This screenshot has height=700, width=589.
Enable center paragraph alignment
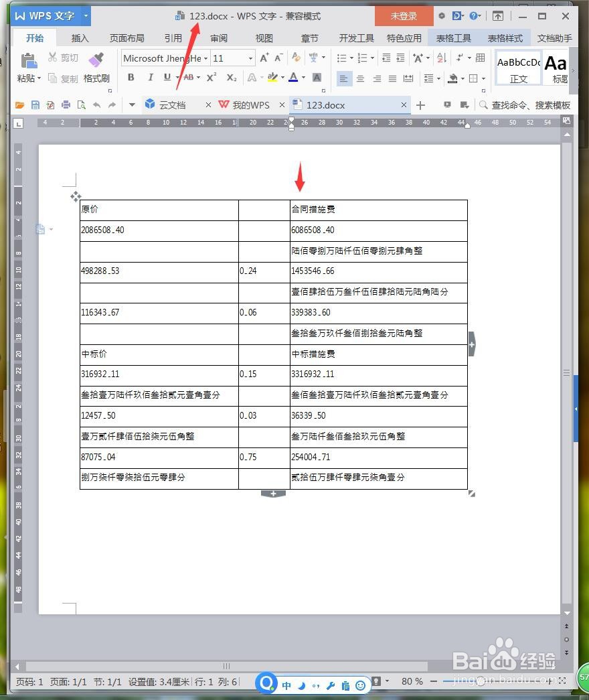coord(361,78)
